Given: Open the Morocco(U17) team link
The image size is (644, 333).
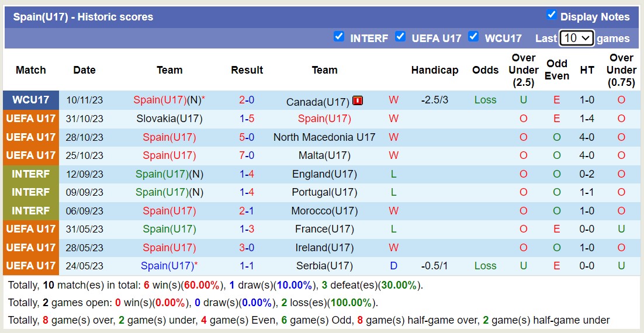Looking at the screenshot, I should point(324,211).
